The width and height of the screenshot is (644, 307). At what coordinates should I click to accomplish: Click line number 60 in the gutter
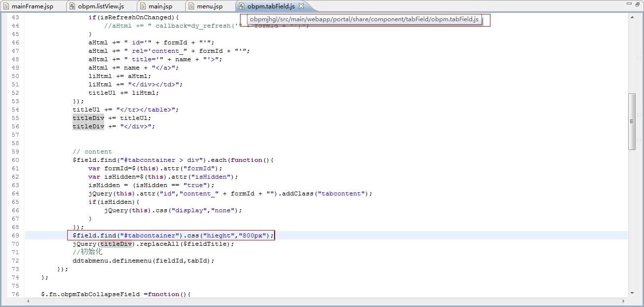tap(15, 160)
